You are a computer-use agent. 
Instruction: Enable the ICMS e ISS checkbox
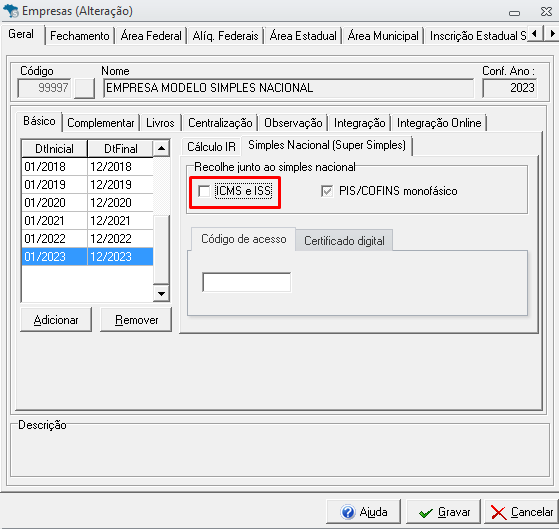204,191
